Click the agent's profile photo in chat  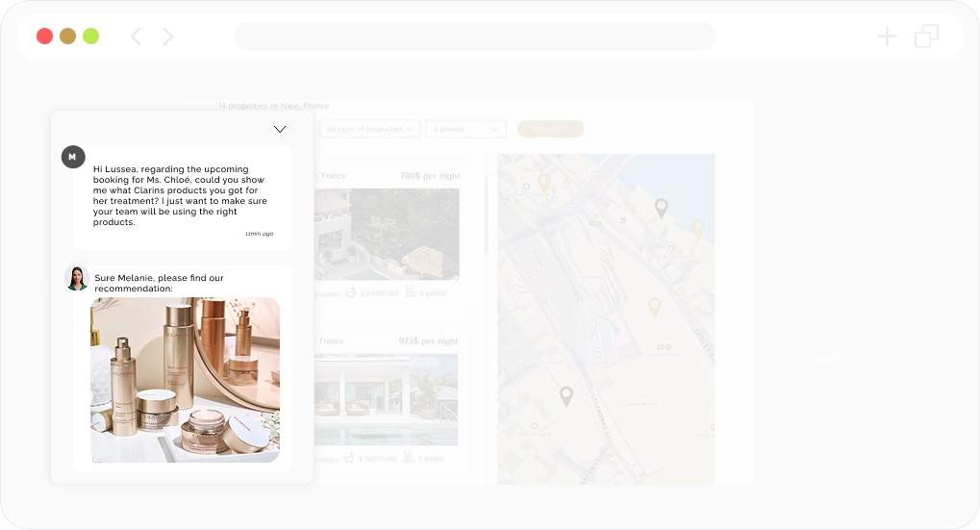pos(77,278)
